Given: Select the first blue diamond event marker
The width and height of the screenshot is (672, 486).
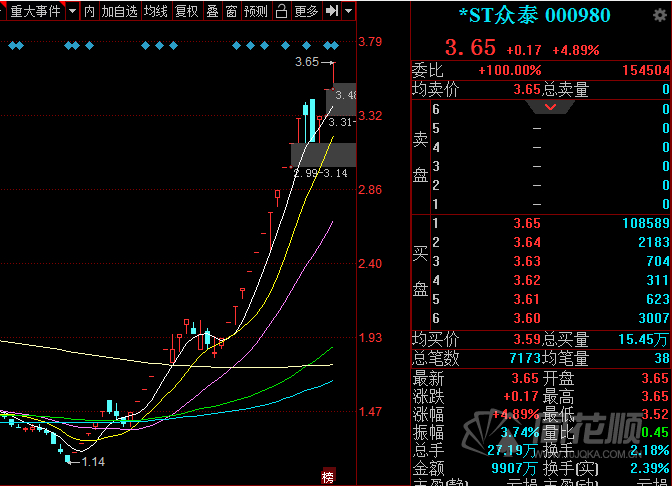Looking at the screenshot, I should 12,45.
